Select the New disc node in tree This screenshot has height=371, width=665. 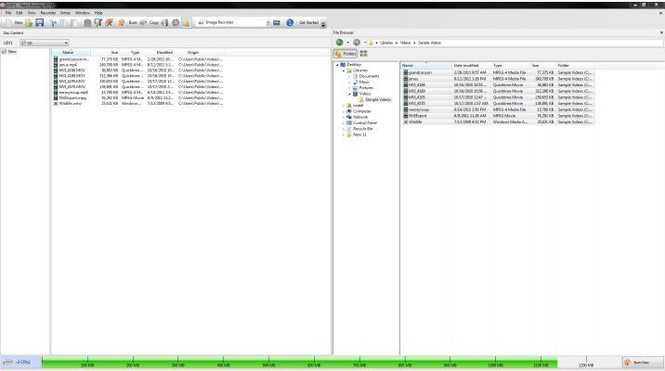click(x=10, y=51)
